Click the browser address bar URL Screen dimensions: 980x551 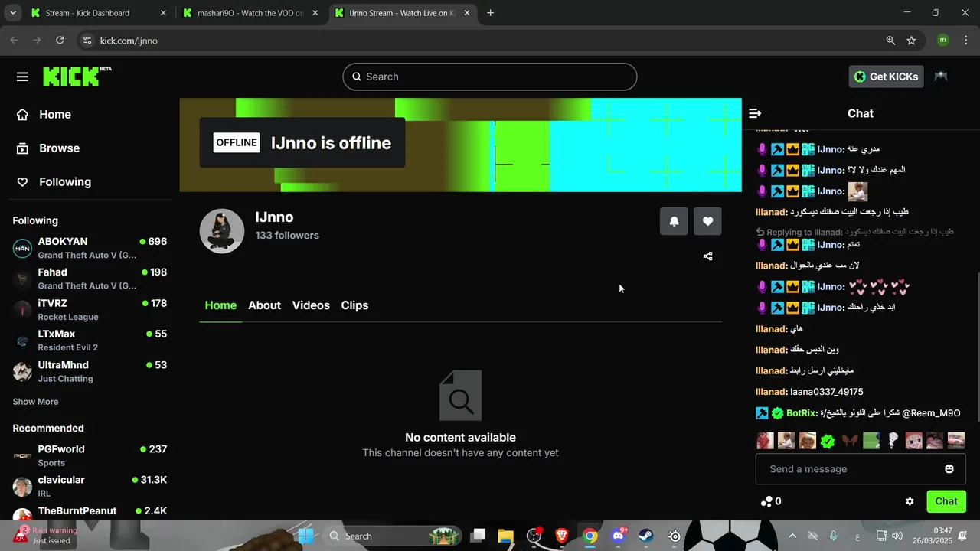click(129, 41)
